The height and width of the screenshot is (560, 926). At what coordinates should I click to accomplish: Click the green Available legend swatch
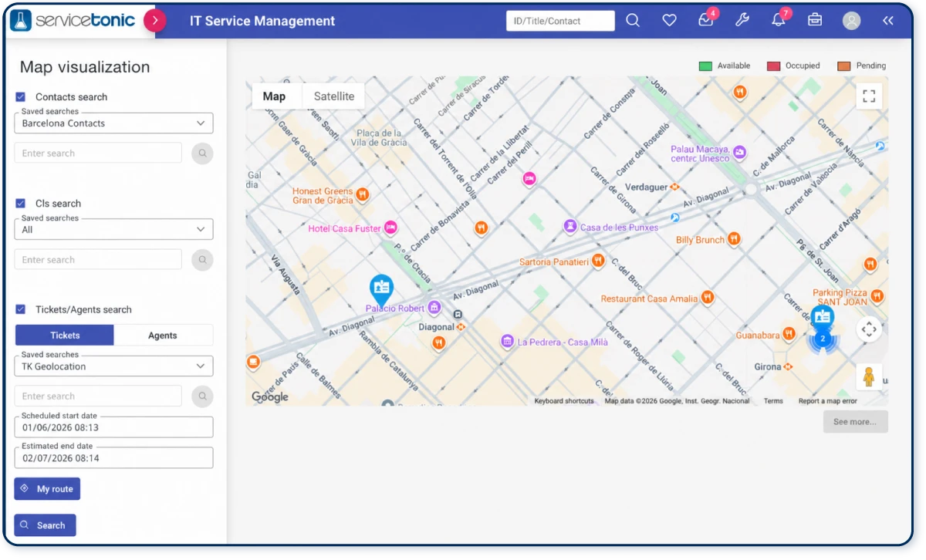[x=705, y=66]
